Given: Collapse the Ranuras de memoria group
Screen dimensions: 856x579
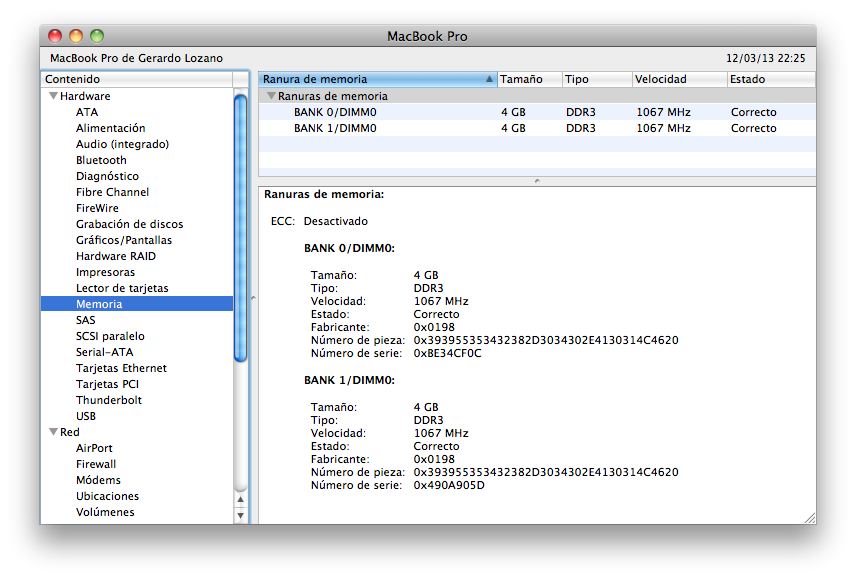Looking at the screenshot, I should point(271,96).
